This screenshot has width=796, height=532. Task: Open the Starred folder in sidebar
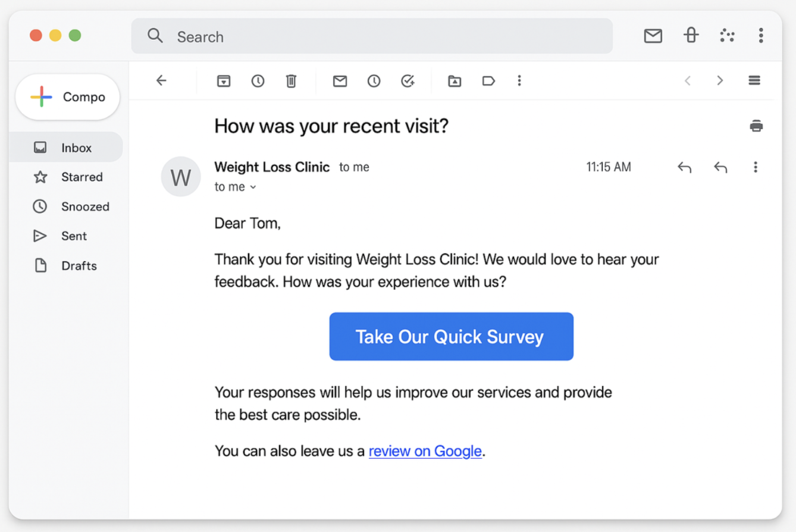pos(82,177)
